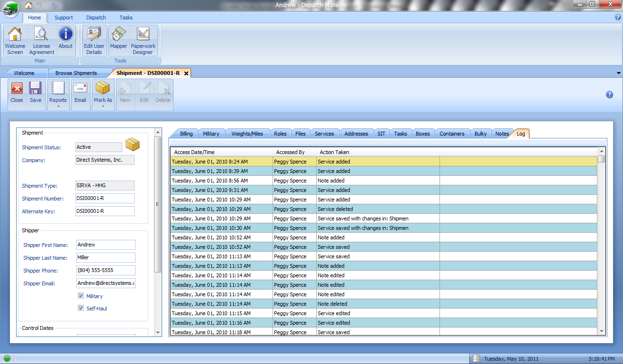This screenshot has height=364, width=623.
Task: Expand the Reports dropdown
Action: [x=58, y=106]
